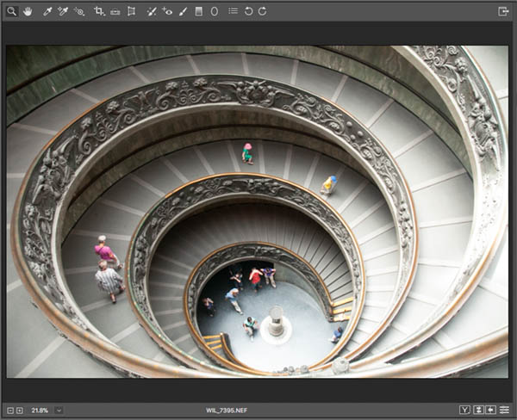Toggle the settings sliders icon at bottom right
The image size is (517, 420).
(504, 410)
